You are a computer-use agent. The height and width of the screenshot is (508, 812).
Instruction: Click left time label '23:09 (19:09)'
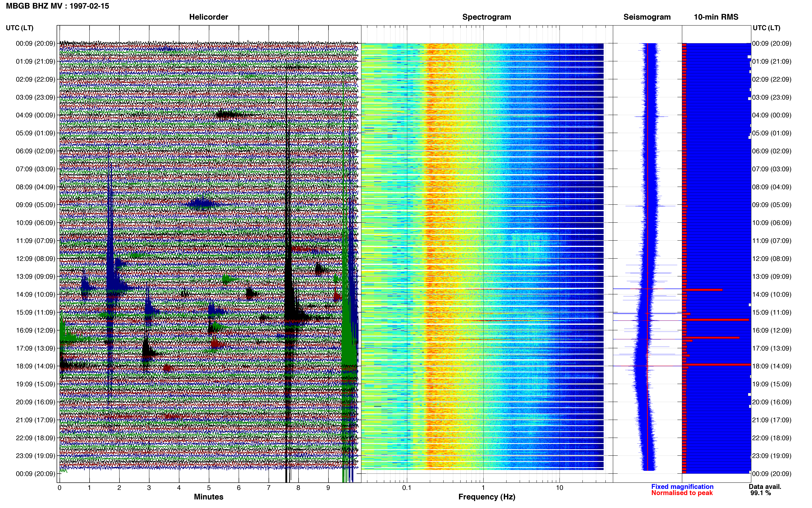[36, 456]
